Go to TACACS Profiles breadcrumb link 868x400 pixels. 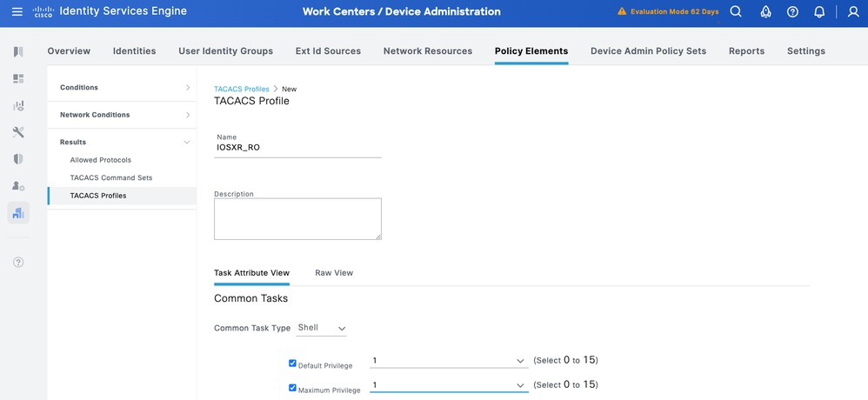tap(242, 89)
